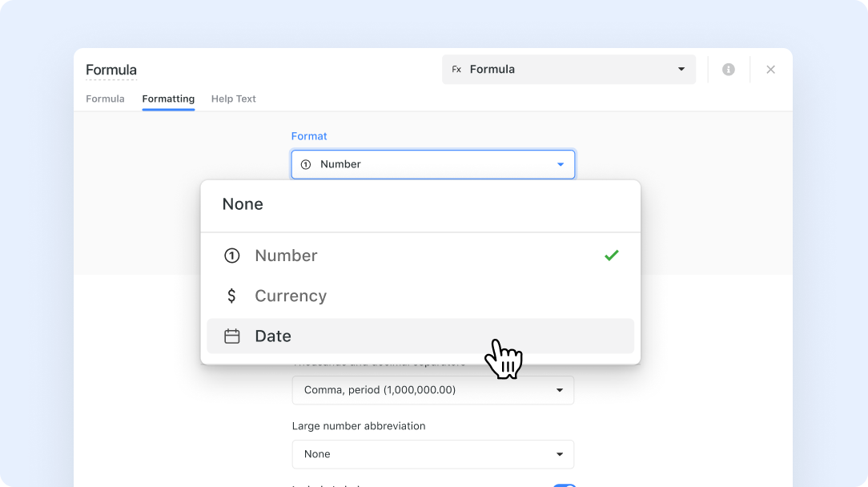Open the Formula tab
The height and width of the screenshot is (487, 868).
105,99
